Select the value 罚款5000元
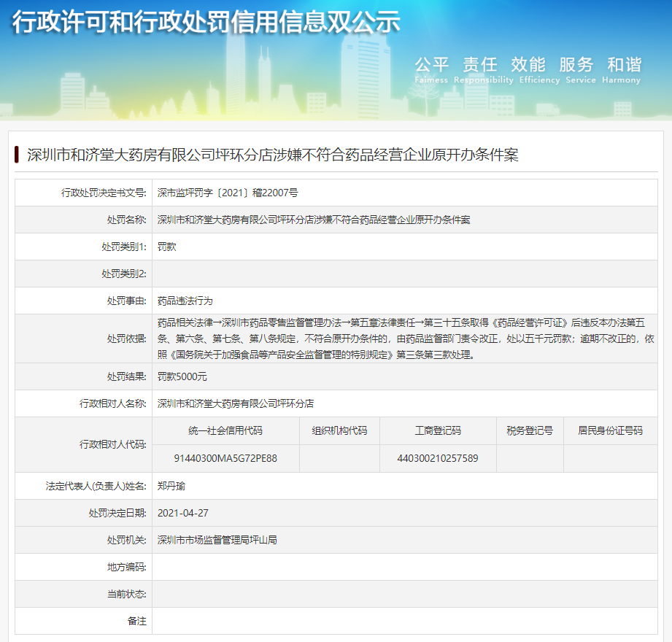This screenshot has height=642, width=672. point(182,376)
